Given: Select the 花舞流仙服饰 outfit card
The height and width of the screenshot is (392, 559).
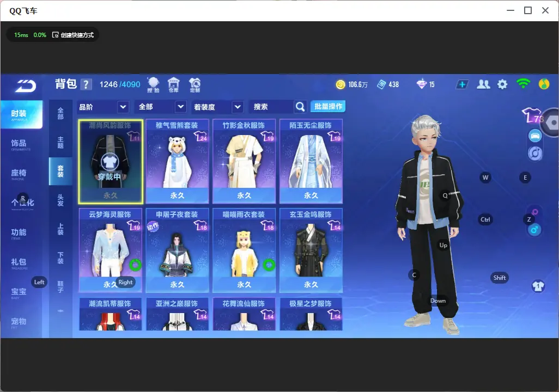Looking at the screenshot, I should click(244, 314).
